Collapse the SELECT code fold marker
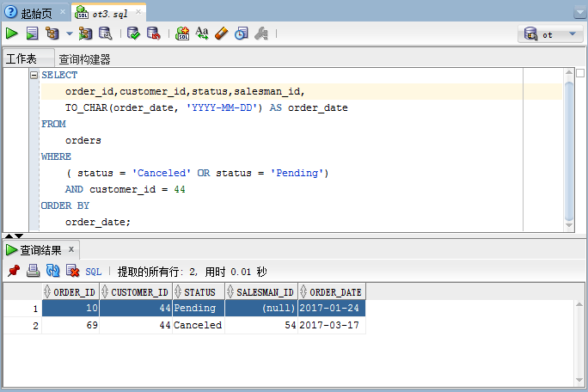588x392 pixels. click(34, 76)
